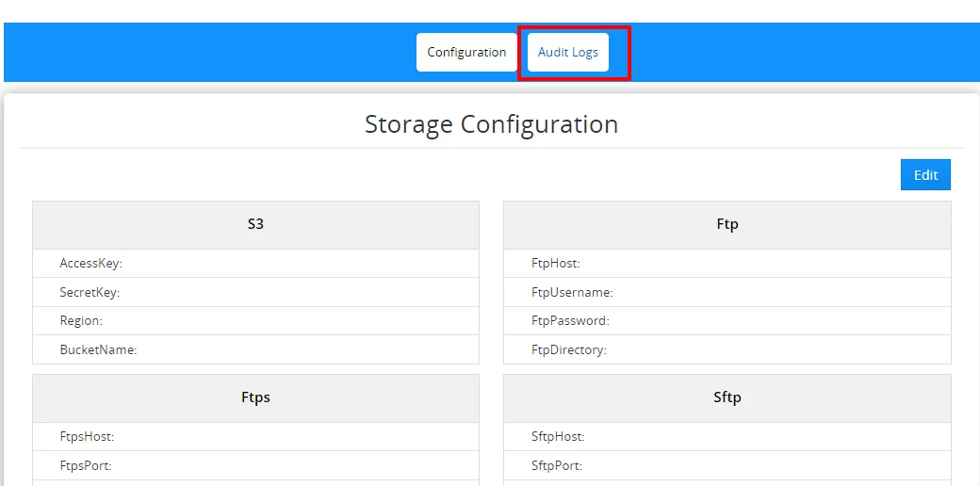Select the Region row under S3
980x486 pixels.
pos(255,321)
